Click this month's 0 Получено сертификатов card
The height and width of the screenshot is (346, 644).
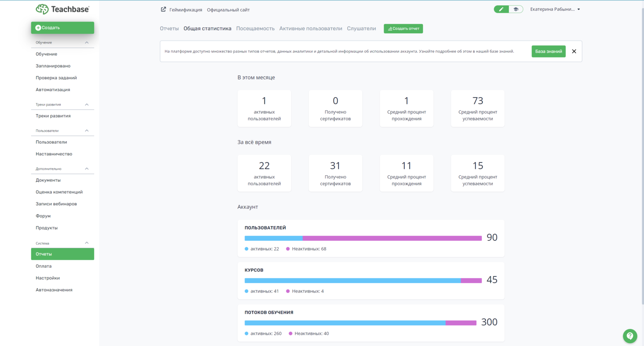pyautogui.click(x=335, y=108)
